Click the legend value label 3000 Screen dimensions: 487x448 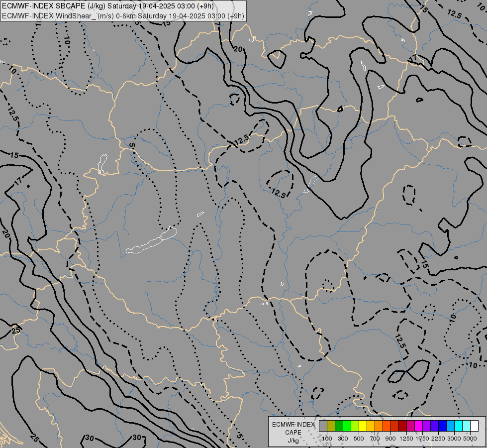(x=454, y=439)
